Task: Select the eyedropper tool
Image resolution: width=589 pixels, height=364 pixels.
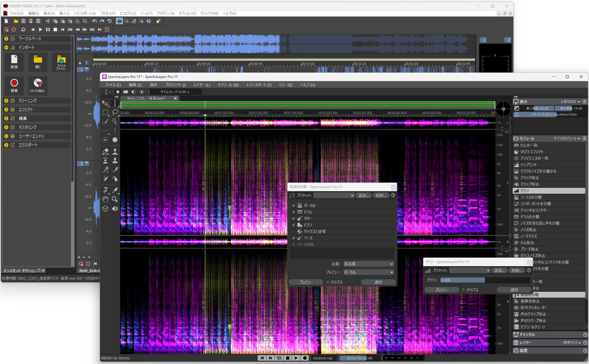Action: coord(115,190)
